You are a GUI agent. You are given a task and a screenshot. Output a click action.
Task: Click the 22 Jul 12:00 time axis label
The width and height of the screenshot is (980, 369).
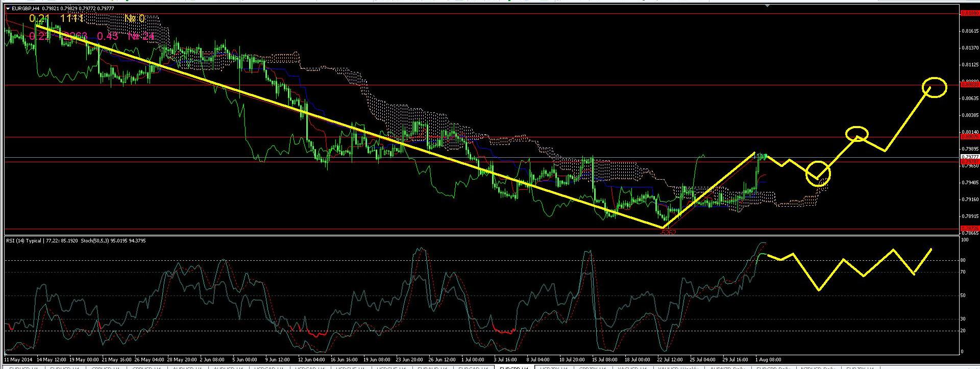point(670,360)
